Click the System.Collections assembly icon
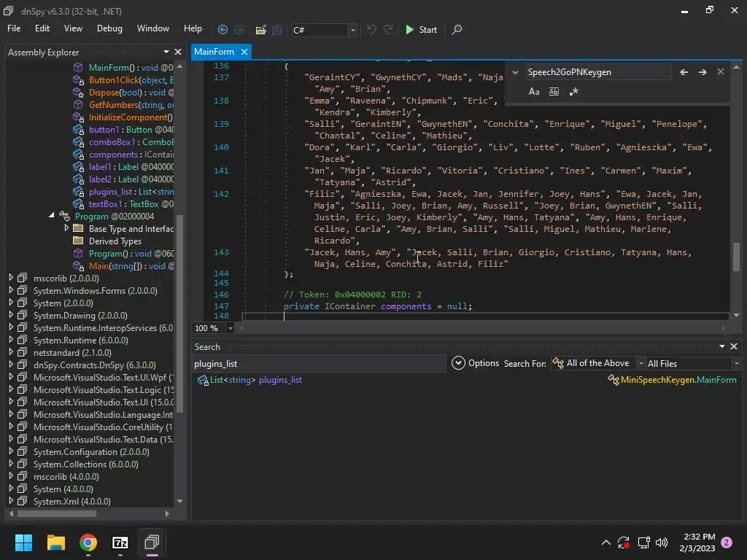 coord(23,464)
